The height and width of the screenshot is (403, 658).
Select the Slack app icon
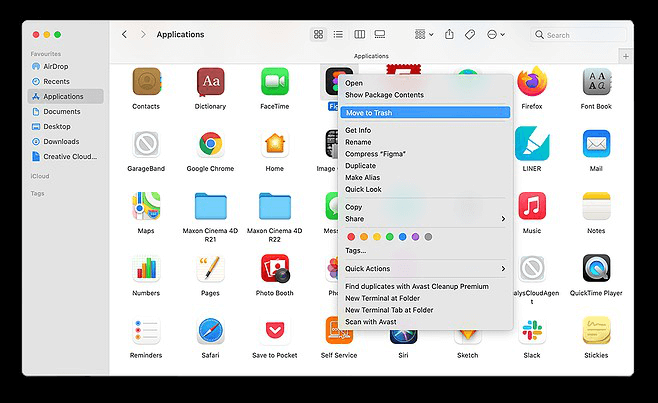click(532, 330)
